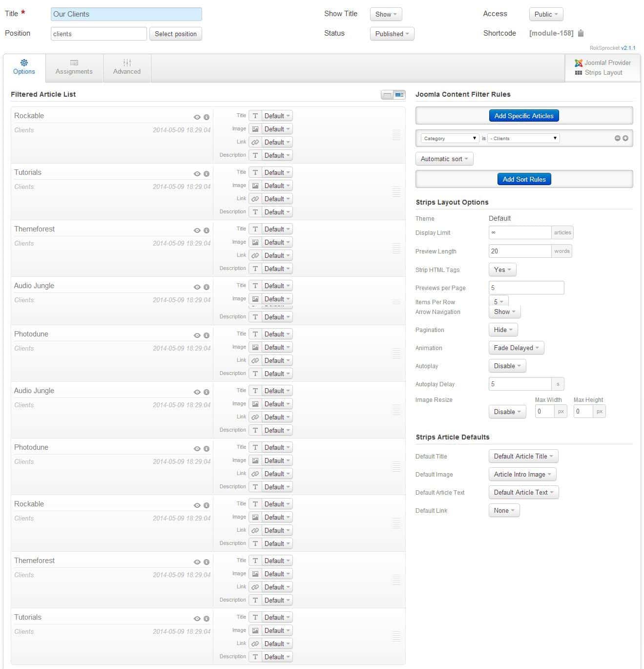This screenshot has height=669, width=644.
Task: Click the Add Specific Articles button
Action: [523, 115]
